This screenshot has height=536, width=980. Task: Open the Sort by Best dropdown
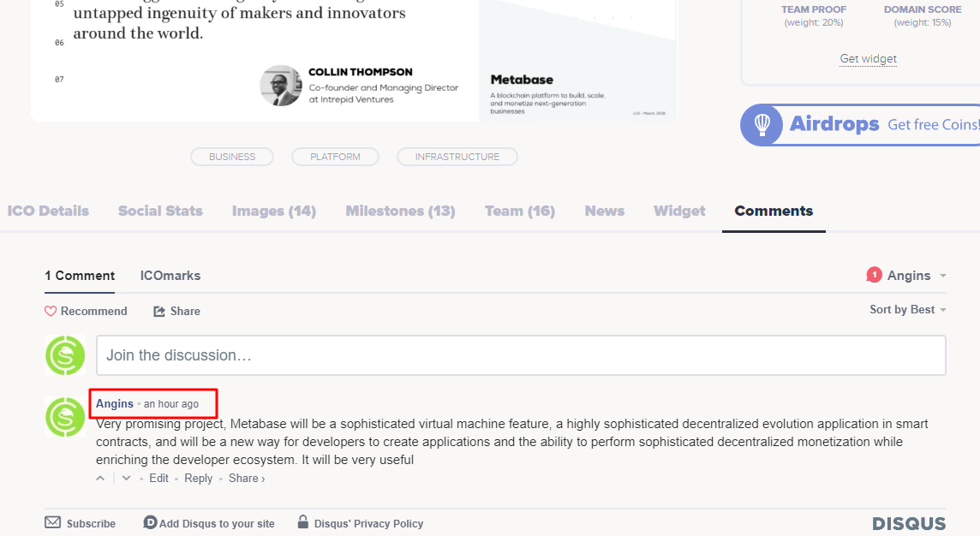pyautogui.click(x=907, y=310)
